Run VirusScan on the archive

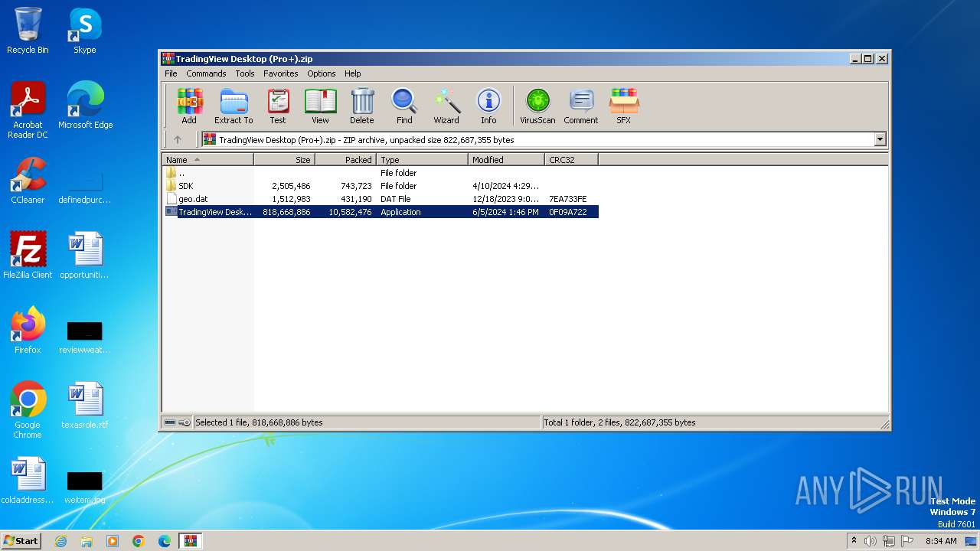coord(537,106)
